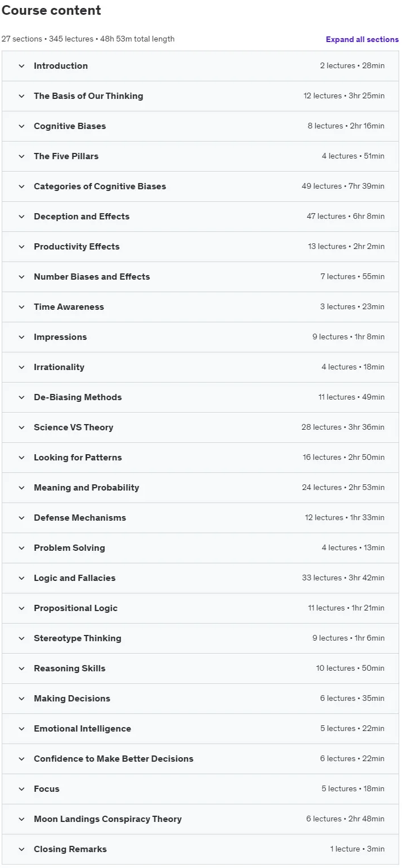Toggle the Deception and Effects chevron
Screen dimensions: 402x868
click(x=22, y=217)
